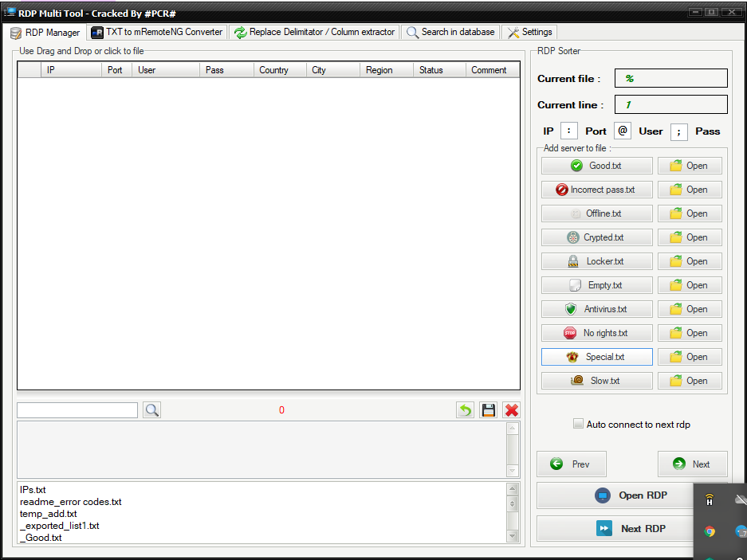Enable Auto connect to next rdp
Viewport: 747px width, 560px height.
579,424
